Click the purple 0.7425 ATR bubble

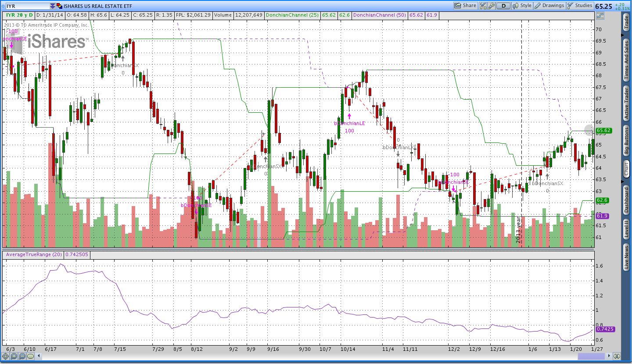click(x=605, y=329)
